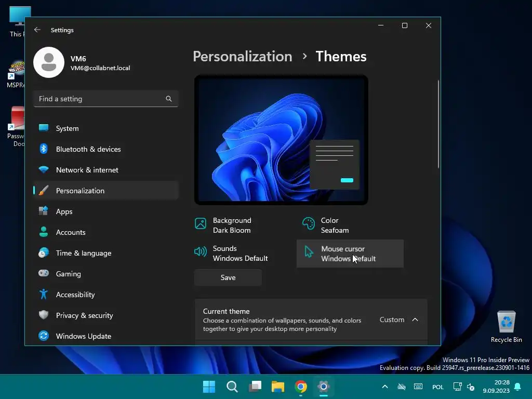Open Google Chrome from taskbar
Image resolution: width=532 pixels, height=399 pixels.
[301, 387]
